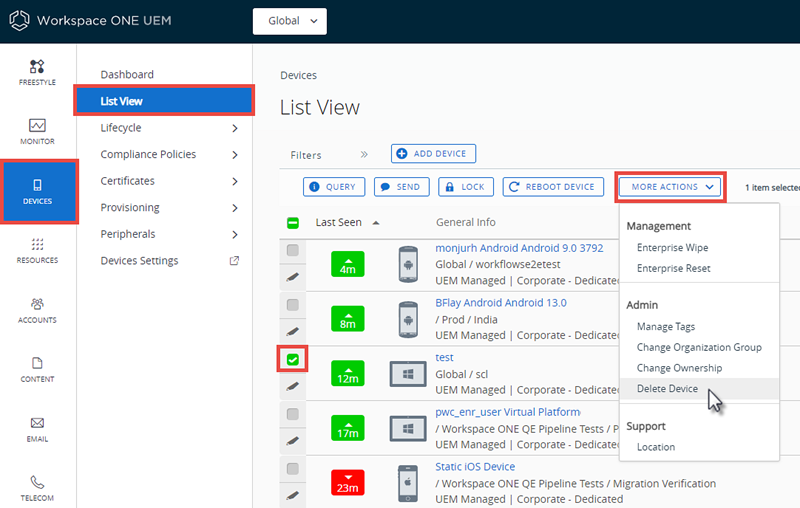
Task: Choose Manage Tags menu option
Action: (666, 326)
